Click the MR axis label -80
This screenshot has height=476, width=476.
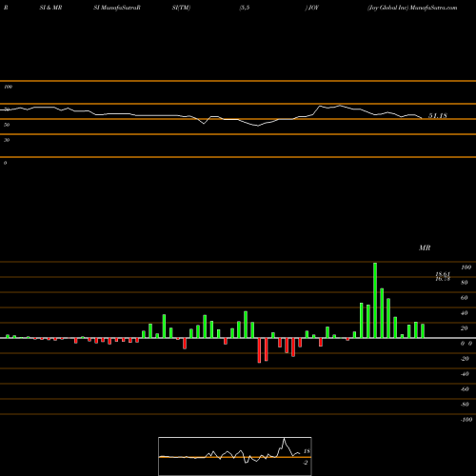click(x=465, y=405)
